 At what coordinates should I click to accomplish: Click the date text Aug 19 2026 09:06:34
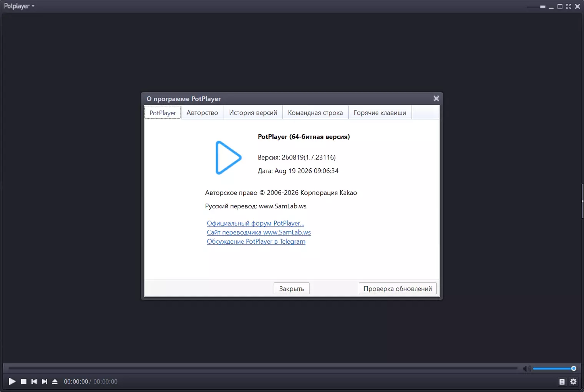tap(306, 171)
